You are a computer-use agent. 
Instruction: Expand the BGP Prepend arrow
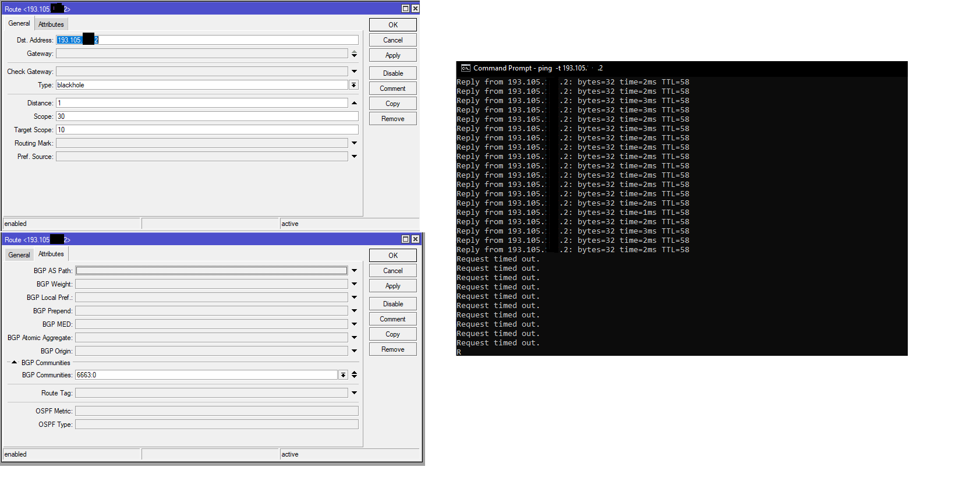354,311
